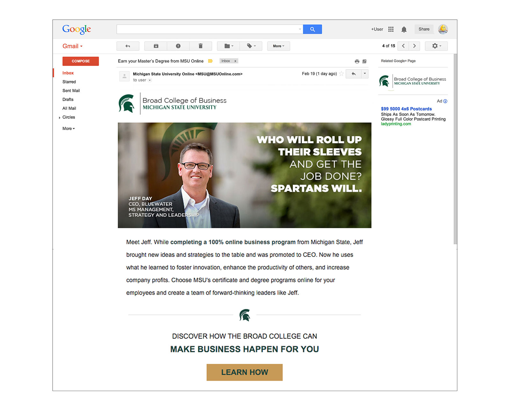Click the right-side vertical scrollbar

click(x=455, y=149)
